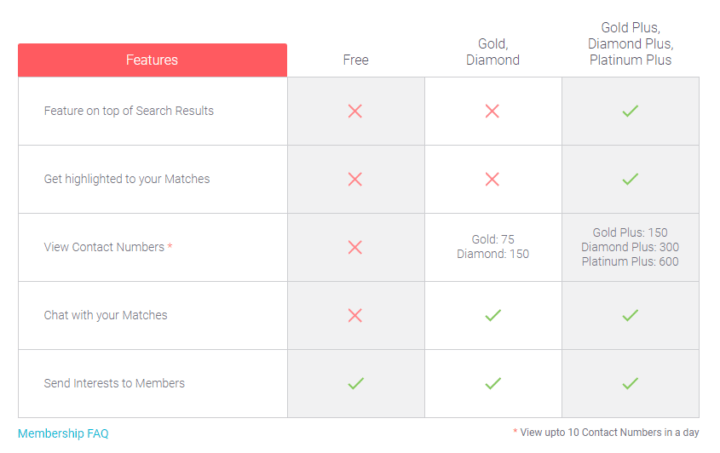This screenshot has height=453, width=720.
Task: Click the View Contact Numbers row label
Action: pos(108,247)
